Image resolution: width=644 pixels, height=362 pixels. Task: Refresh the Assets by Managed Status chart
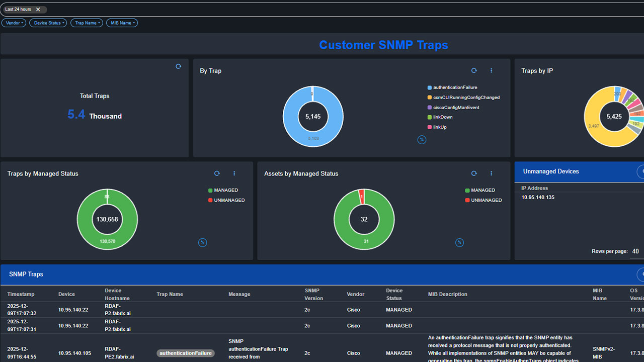coord(474,173)
